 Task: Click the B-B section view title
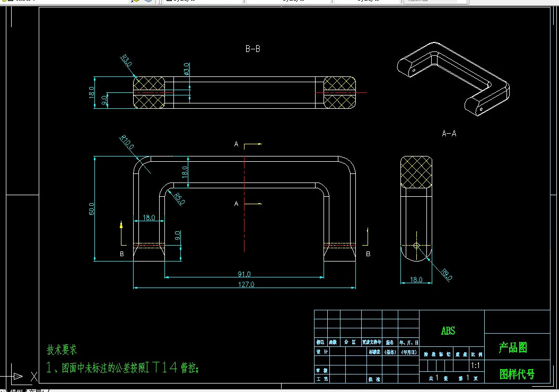253,49
